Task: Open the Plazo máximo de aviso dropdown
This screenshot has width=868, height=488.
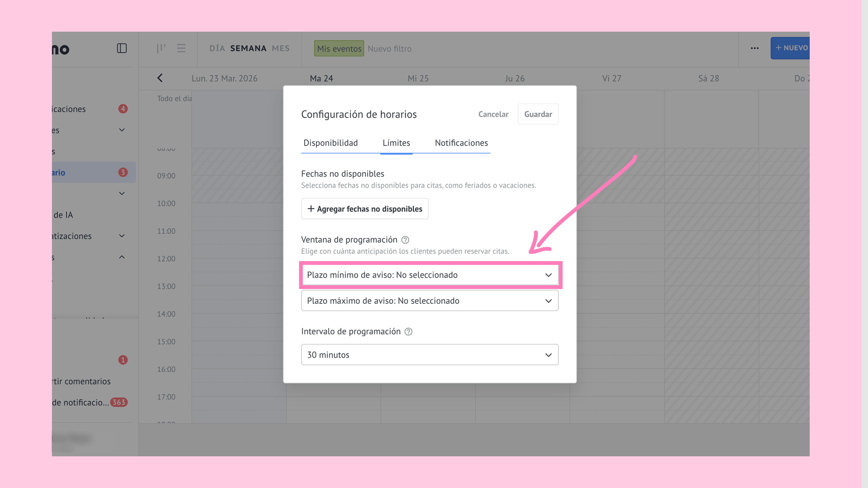Action: click(429, 301)
